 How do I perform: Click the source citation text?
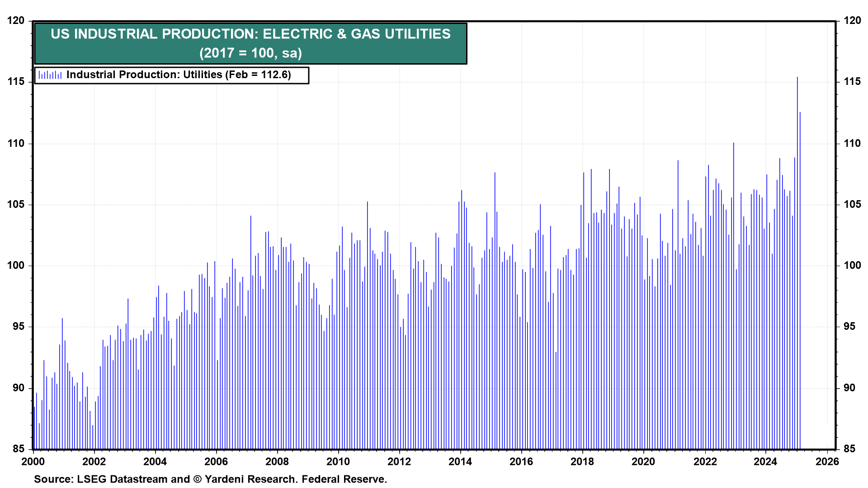210,479
